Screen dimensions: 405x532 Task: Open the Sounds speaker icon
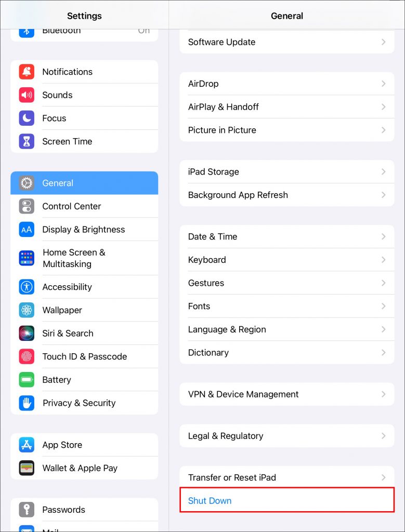click(27, 95)
